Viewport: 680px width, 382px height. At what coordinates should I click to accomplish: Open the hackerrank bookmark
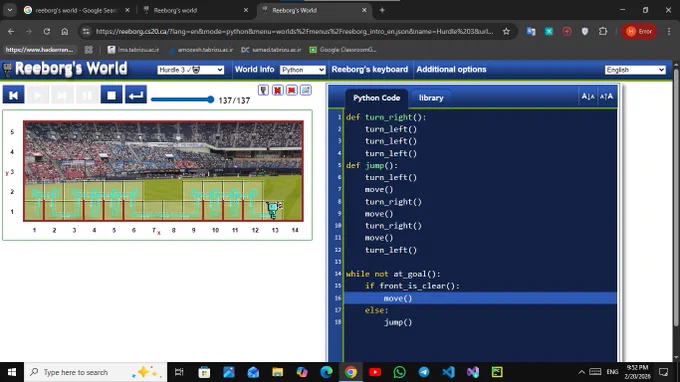[x=39, y=50]
